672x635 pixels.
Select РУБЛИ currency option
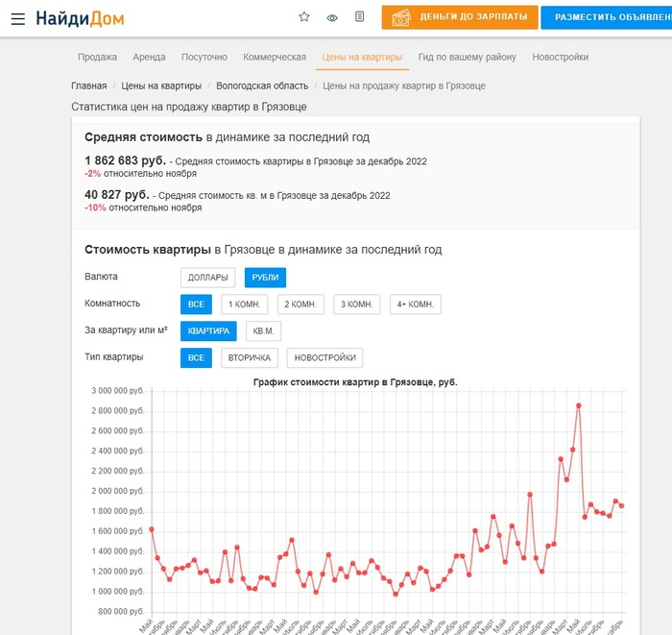265,278
